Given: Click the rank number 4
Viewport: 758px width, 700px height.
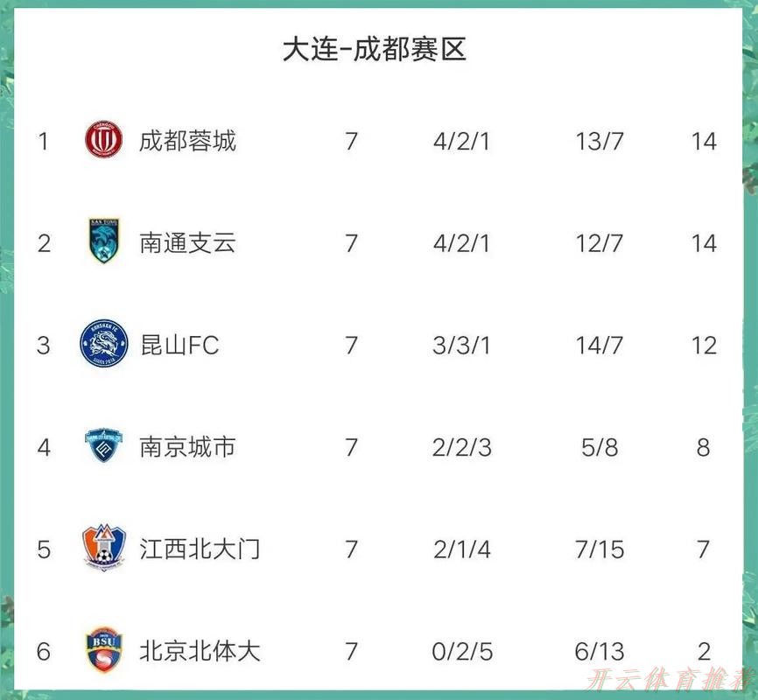Looking at the screenshot, I should click(44, 447).
